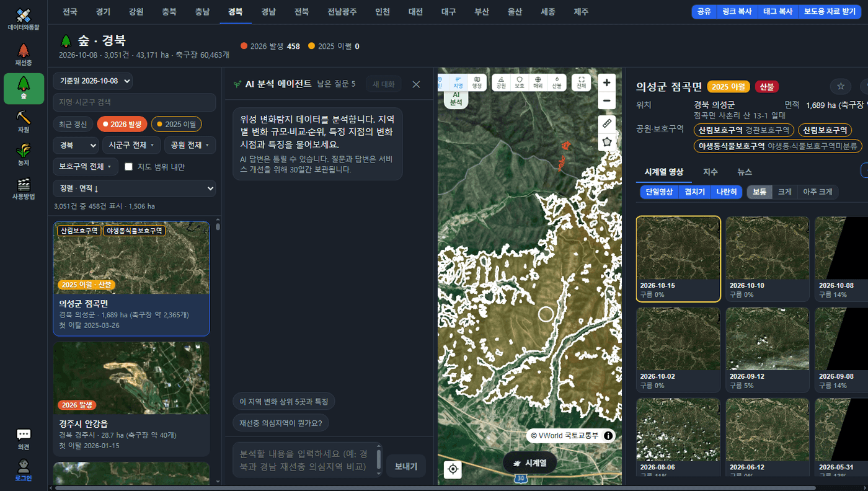Favorite 의성군 점곡면 with the star
Image resolution: width=868 pixels, height=491 pixels.
tap(841, 86)
